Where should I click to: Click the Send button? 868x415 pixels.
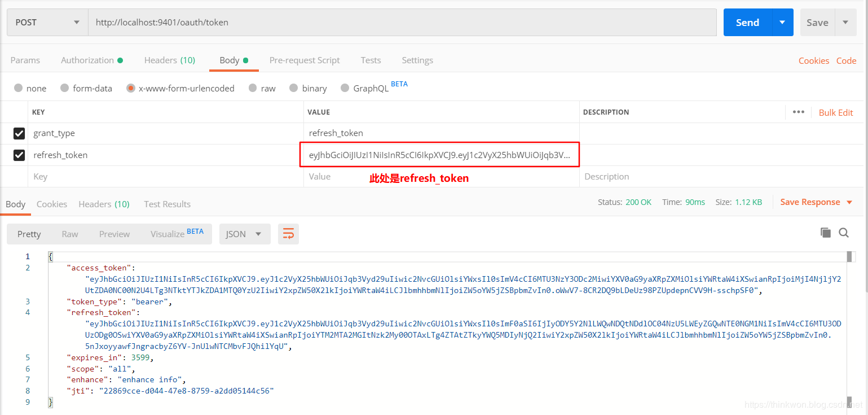click(746, 22)
